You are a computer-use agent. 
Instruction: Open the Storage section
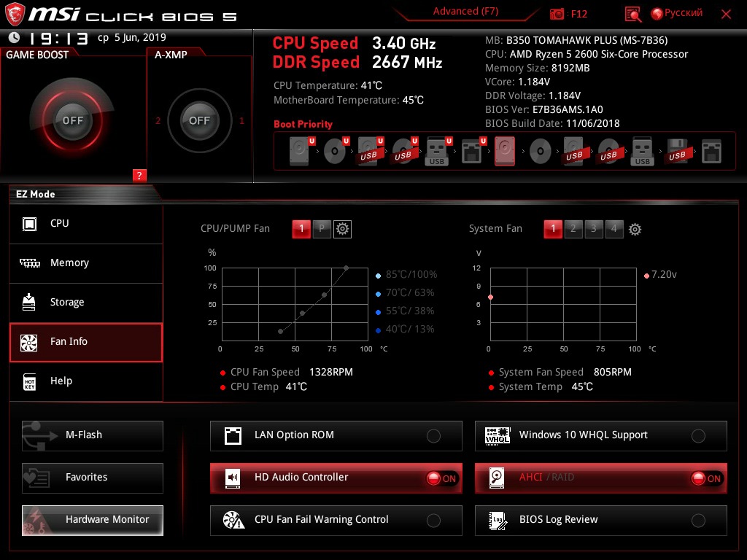click(86, 303)
